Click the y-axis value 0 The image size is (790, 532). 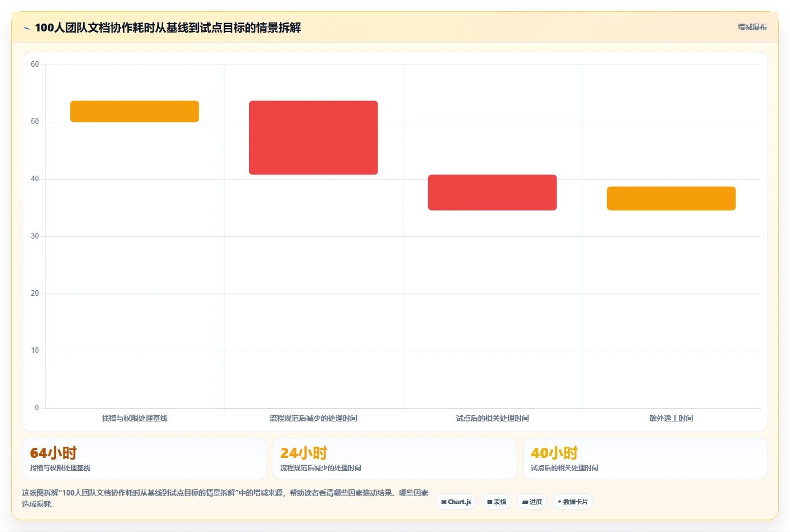pyautogui.click(x=37, y=408)
